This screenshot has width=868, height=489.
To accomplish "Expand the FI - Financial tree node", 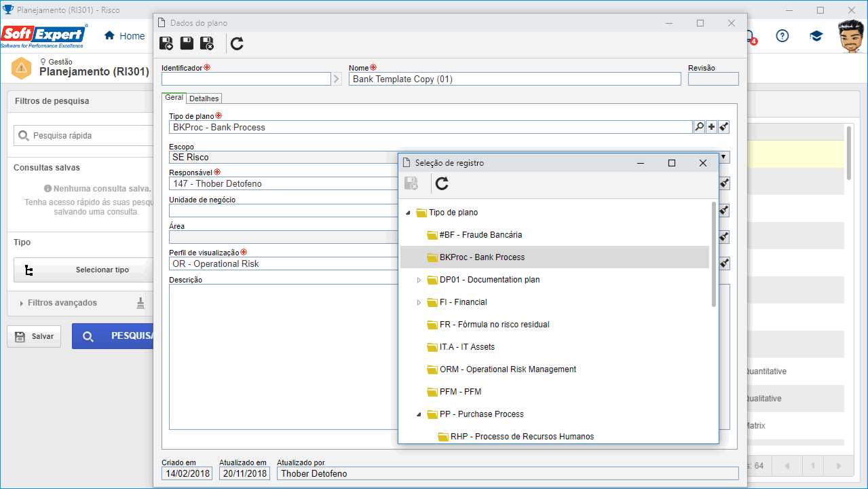I will tap(419, 302).
